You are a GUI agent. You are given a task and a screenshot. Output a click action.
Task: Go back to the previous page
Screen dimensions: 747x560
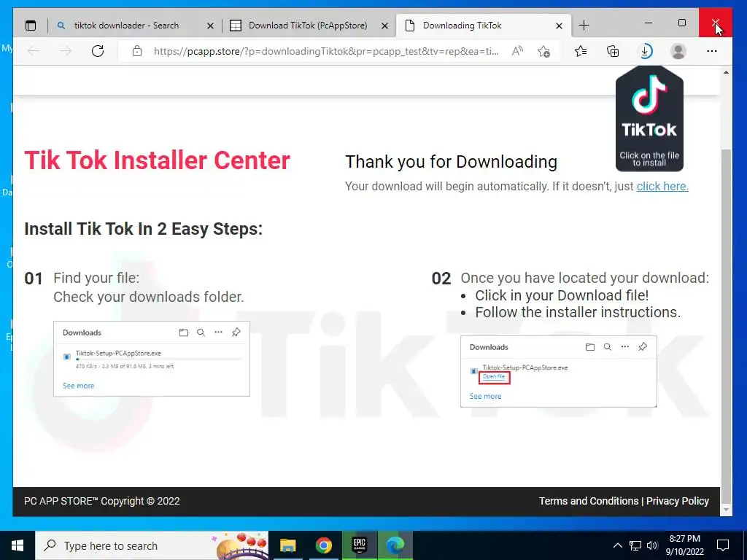[x=34, y=51]
